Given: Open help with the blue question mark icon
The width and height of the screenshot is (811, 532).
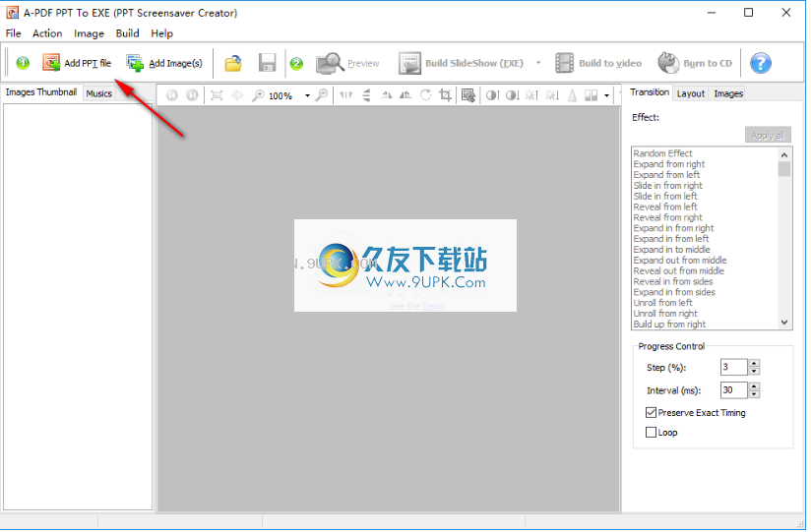Looking at the screenshot, I should [760, 63].
